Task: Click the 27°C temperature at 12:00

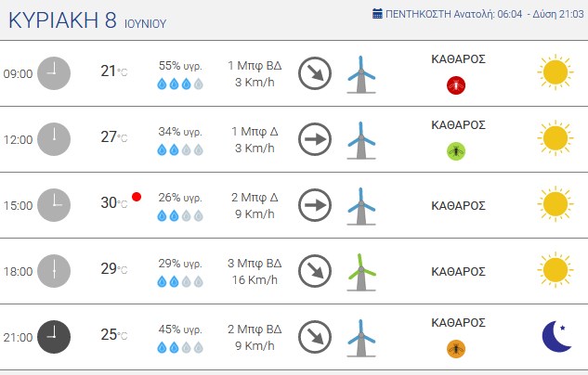Action: coord(114,137)
